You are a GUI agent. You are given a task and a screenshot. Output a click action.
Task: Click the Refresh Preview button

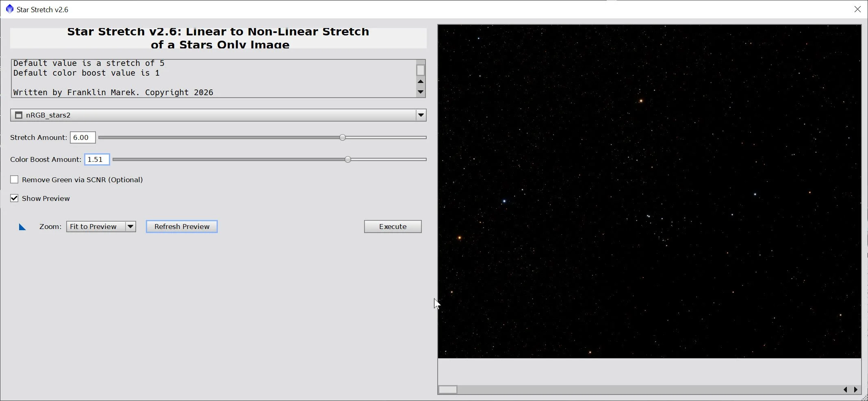182,227
